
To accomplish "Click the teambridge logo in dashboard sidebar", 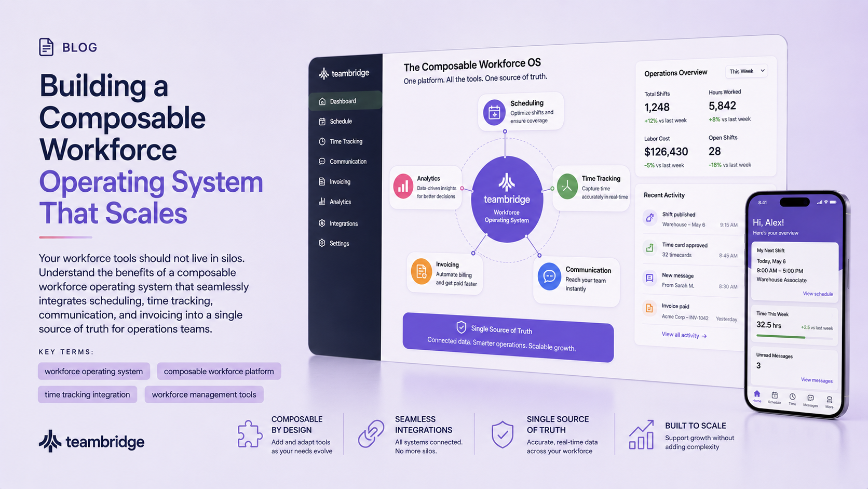I will [344, 73].
